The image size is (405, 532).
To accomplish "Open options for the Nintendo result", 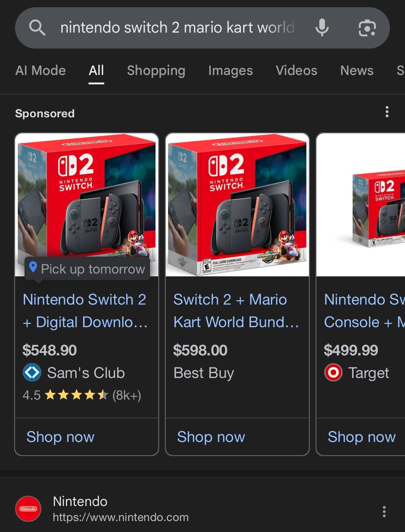I will [x=384, y=511].
